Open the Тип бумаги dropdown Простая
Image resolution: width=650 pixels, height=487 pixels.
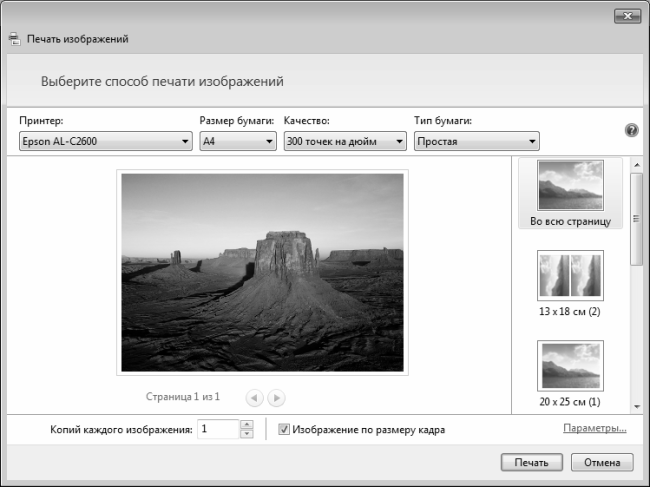point(477,141)
